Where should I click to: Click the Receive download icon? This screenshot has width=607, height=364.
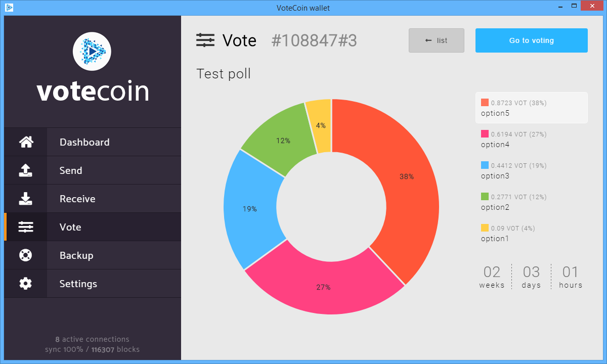26,199
